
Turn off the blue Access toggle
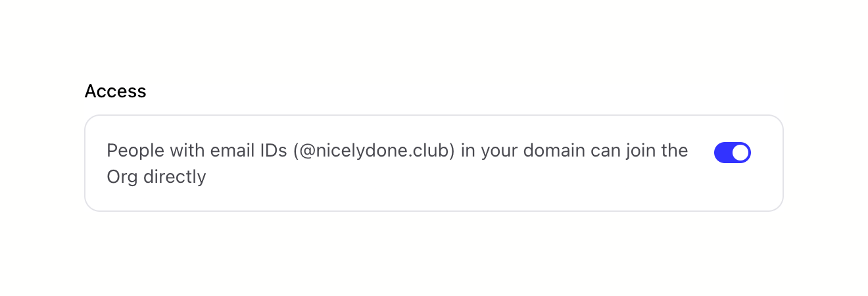pyautogui.click(x=732, y=153)
